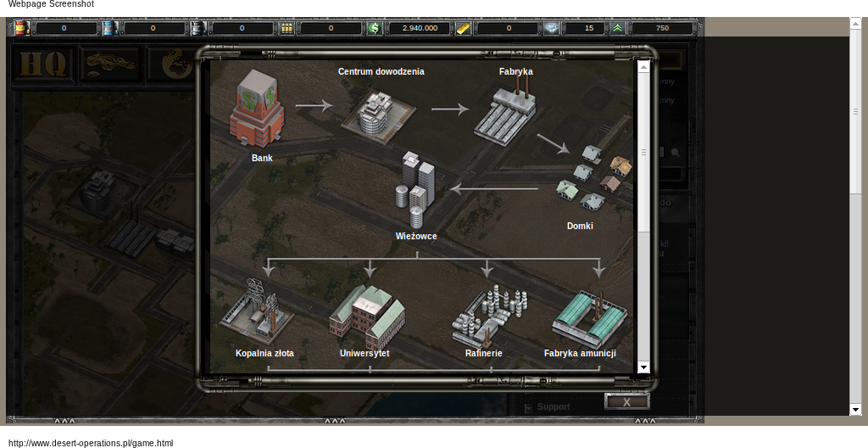Click the 'Kopalnia złota' label text
The image size is (868, 448).
coord(264,353)
